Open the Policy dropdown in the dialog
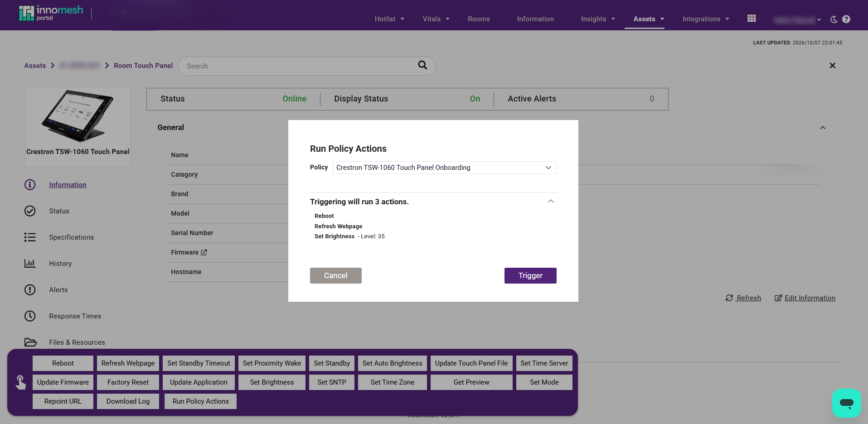 pyautogui.click(x=444, y=168)
